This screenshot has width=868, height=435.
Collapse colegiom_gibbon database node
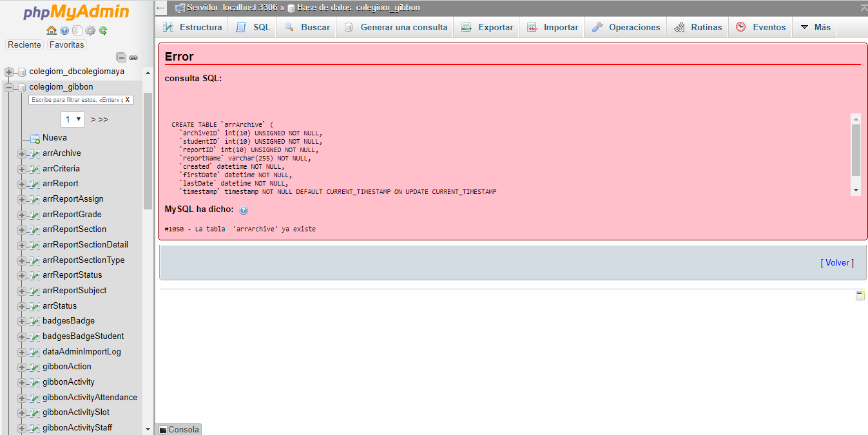9,87
